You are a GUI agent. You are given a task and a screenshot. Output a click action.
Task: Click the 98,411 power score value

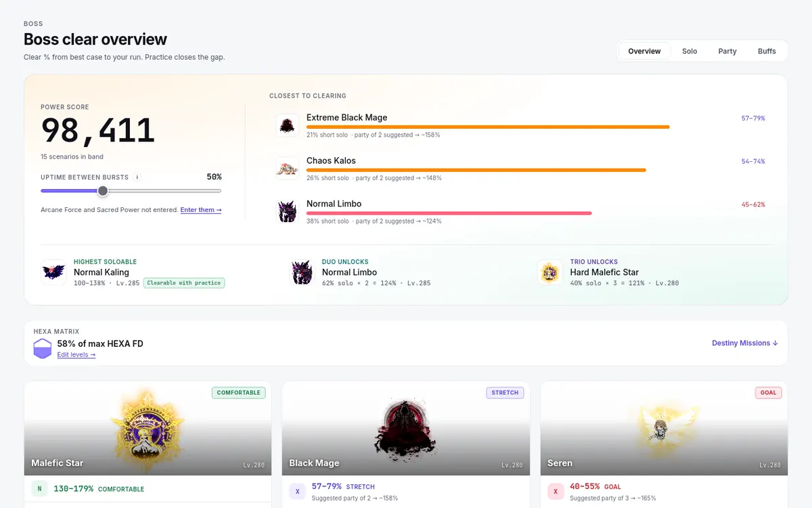98,131
